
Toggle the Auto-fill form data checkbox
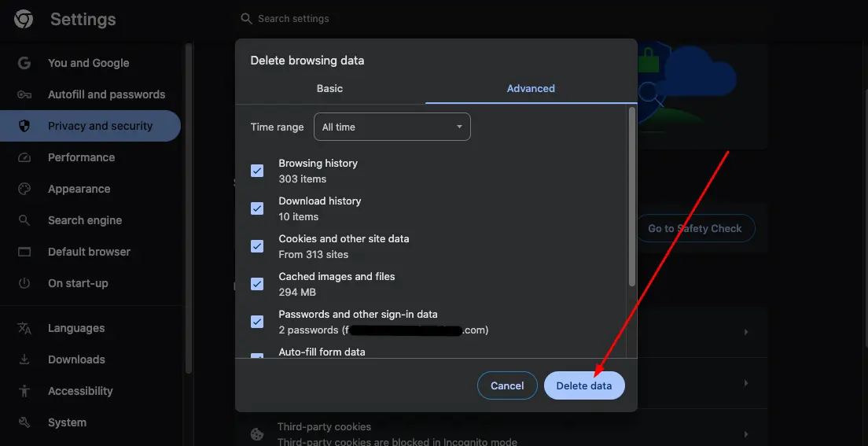tap(257, 356)
